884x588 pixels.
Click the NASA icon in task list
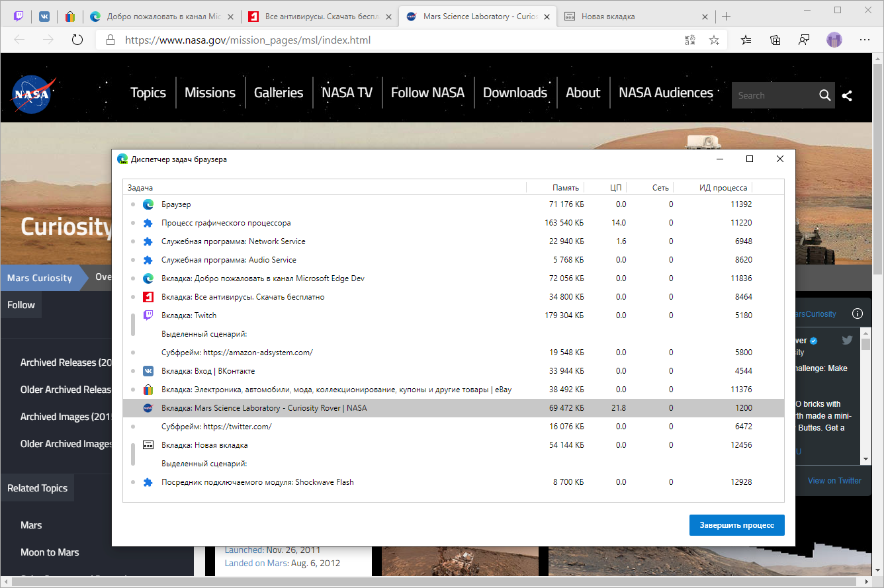coord(148,408)
